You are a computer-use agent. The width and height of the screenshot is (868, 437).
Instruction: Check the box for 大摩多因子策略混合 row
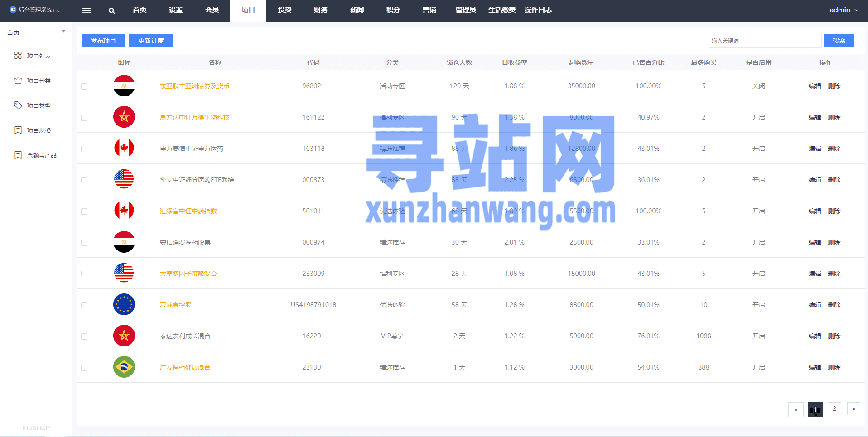(84, 274)
